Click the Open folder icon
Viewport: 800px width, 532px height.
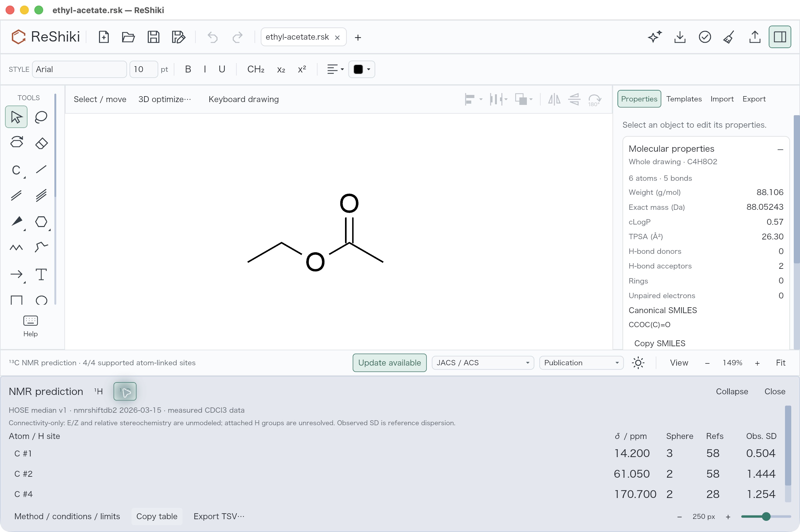[128, 37]
